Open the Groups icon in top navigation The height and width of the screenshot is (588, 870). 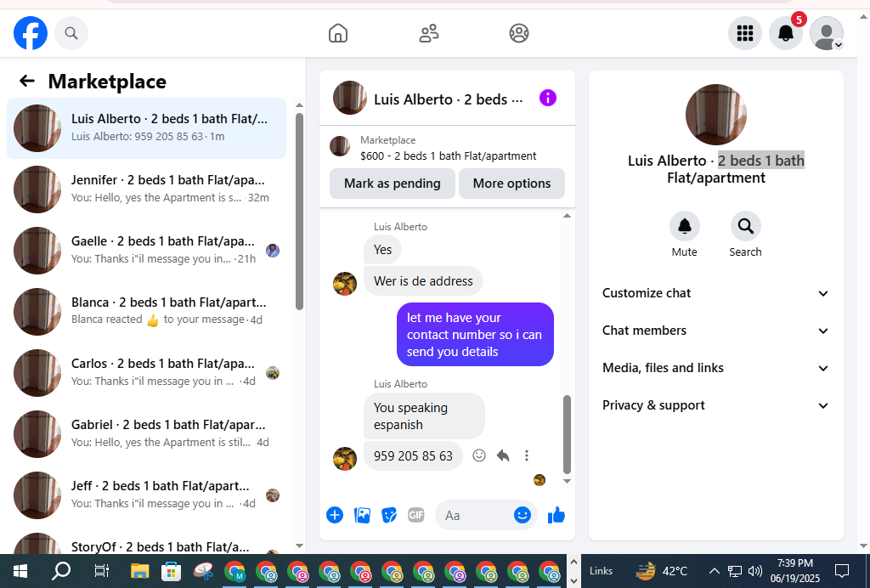click(519, 33)
